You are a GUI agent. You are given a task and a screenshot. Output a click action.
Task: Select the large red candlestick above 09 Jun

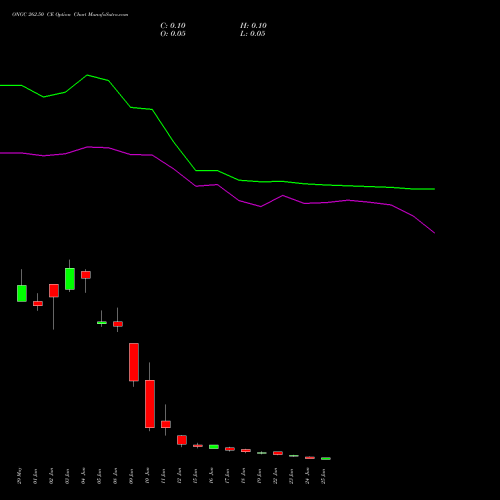pos(134,362)
